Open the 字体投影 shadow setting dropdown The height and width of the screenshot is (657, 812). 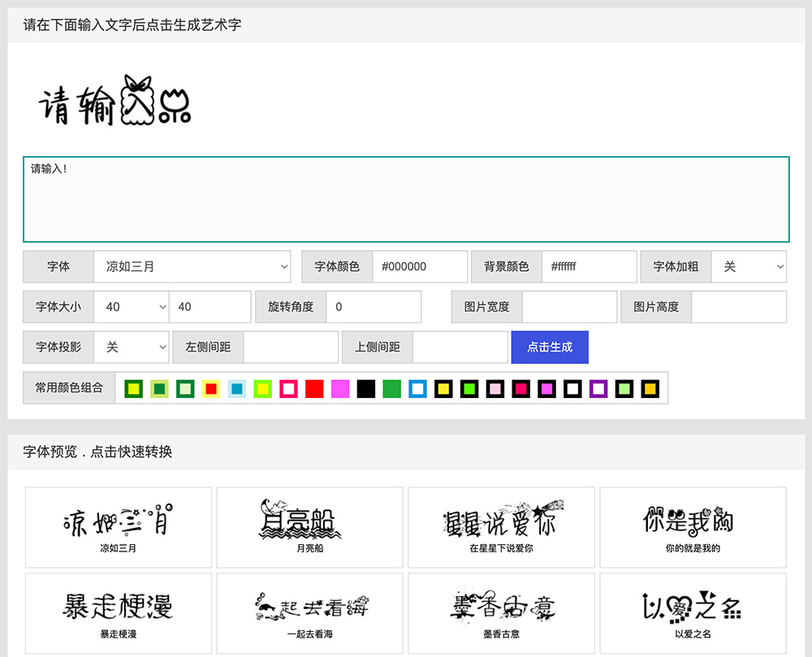(132, 347)
